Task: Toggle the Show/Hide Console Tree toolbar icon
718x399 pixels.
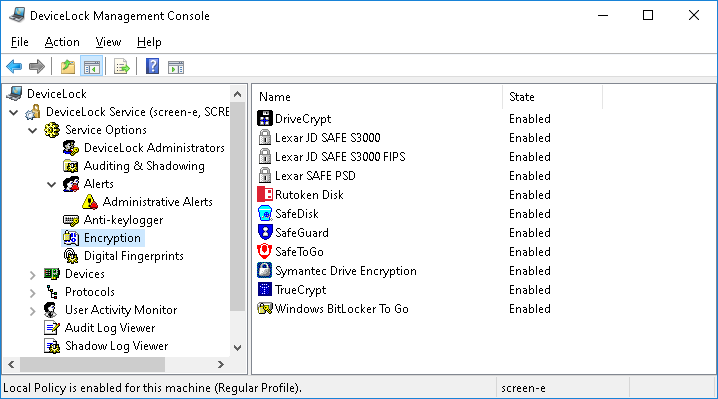Action: (91, 67)
